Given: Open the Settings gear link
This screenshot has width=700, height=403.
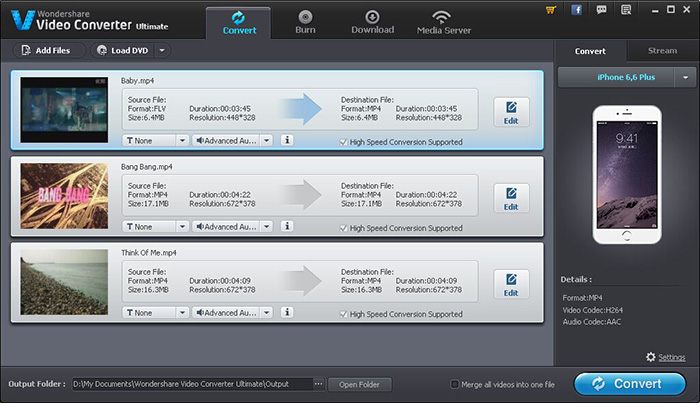Looking at the screenshot, I should [665, 357].
